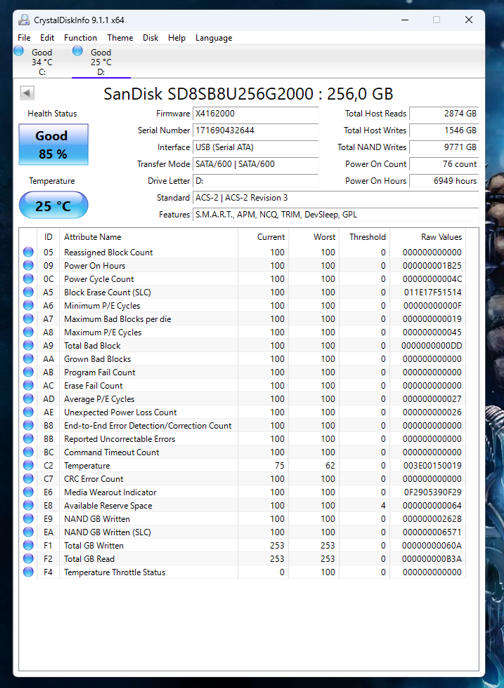Viewport: 504px width, 688px height.
Task: Click the status orb for Power Cycle Count
Action: [x=28, y=279]
